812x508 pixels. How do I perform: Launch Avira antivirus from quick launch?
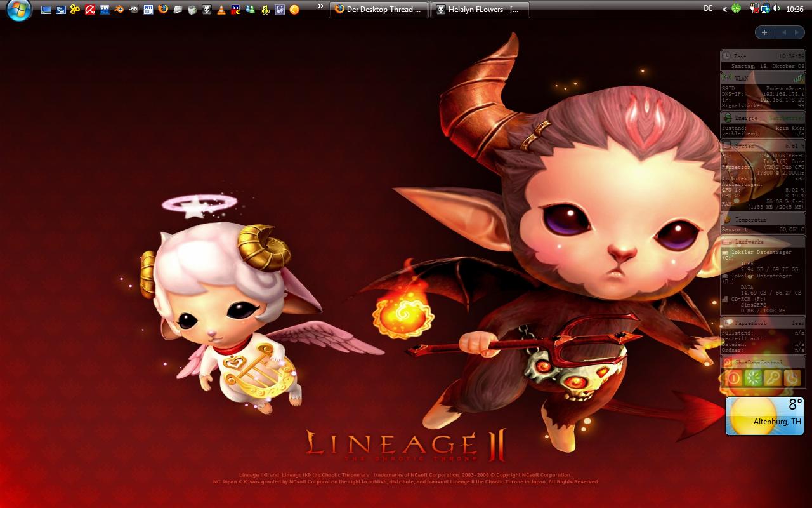(90, 10)
